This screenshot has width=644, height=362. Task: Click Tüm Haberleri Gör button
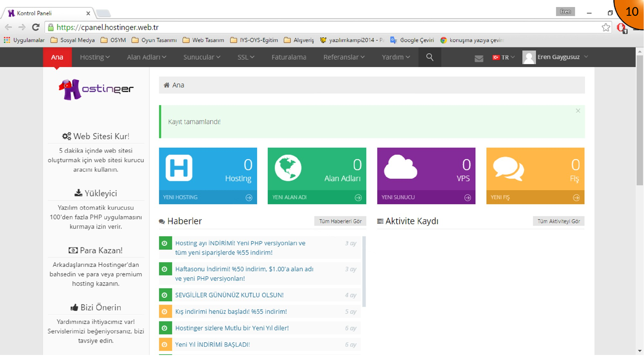coord(340,222)
